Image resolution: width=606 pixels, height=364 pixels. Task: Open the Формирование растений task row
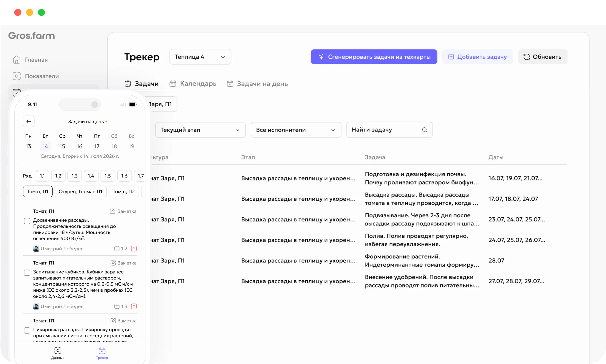point(422,261)
